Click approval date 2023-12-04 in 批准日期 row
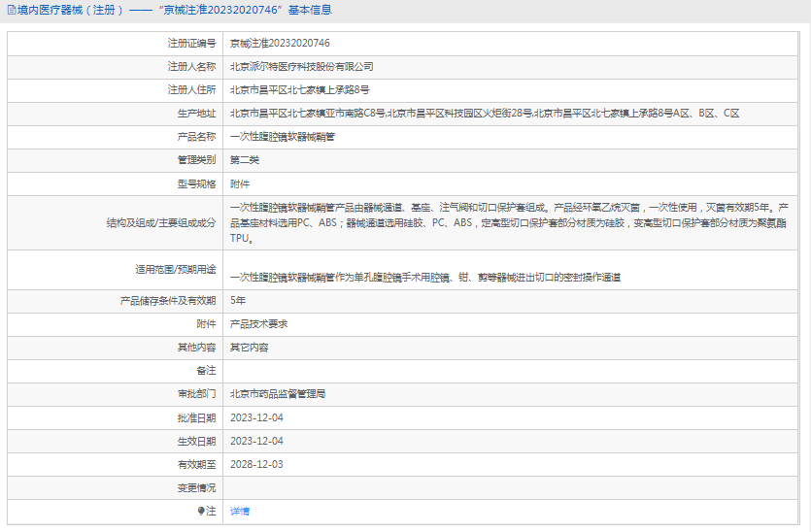This screenshot has width=811, height=532. click(x=256, y=417)
